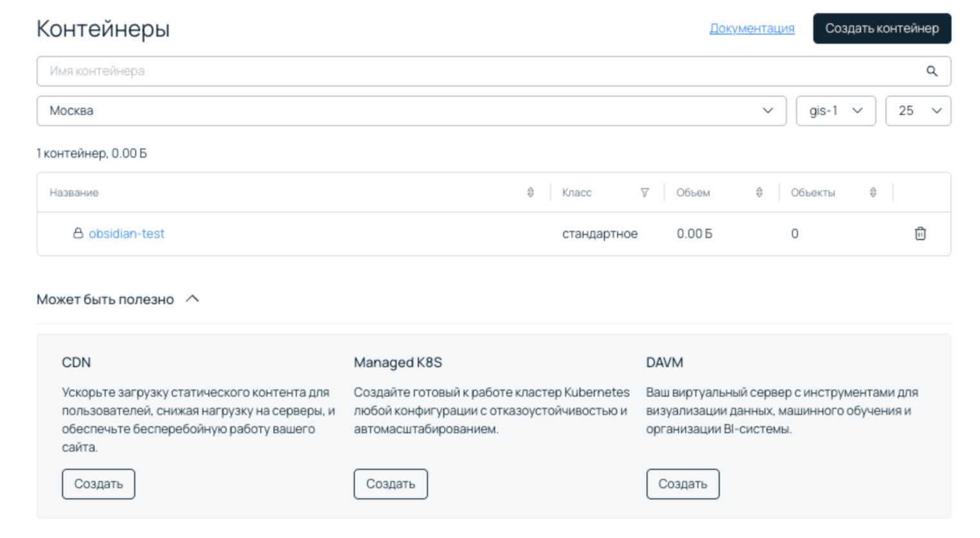Delete obsidian-test container via trash icon
The width and height of the screenshot is (980, 538).
pos(920,233)
